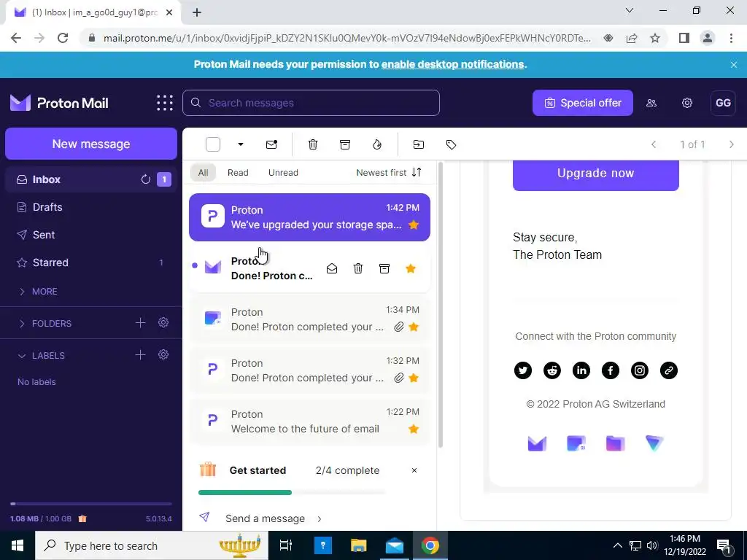The width and height of the screenshot is (747, 560).
Task: Filter messages by Unread
Action: (x=283, y=172)
